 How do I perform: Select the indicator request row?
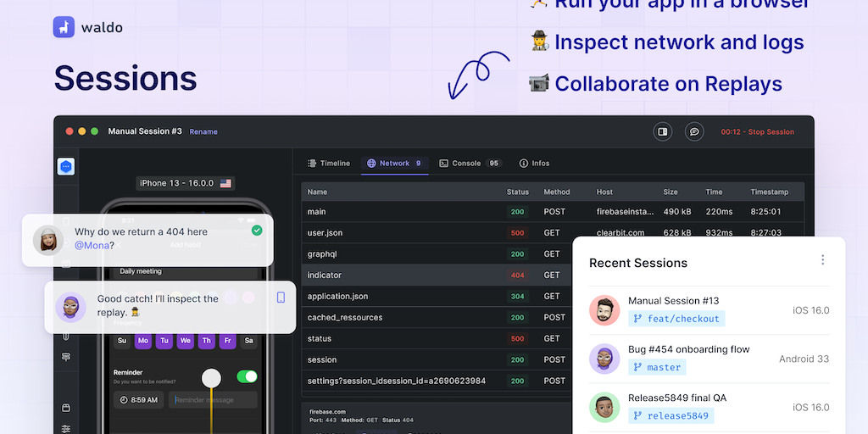click(437, 275)
